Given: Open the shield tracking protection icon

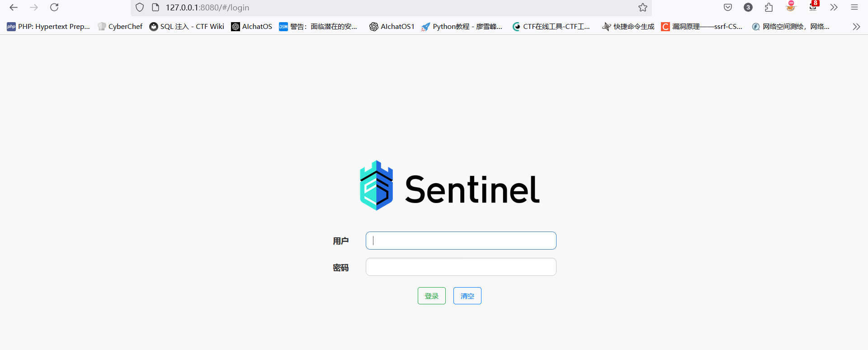Looking at the screenshot, I should pyautogui.click(x=140, y=7).
